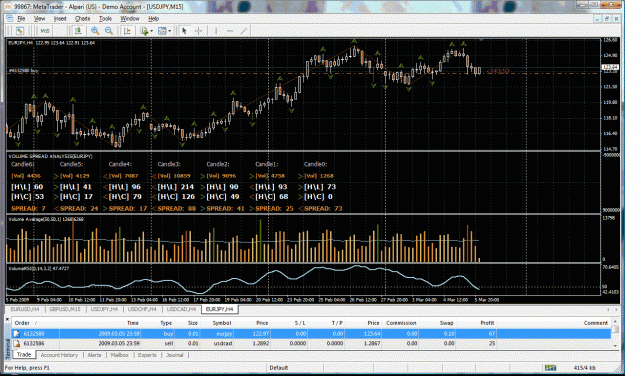
Task: Select order 6132586 row
Action: [311, 343]
